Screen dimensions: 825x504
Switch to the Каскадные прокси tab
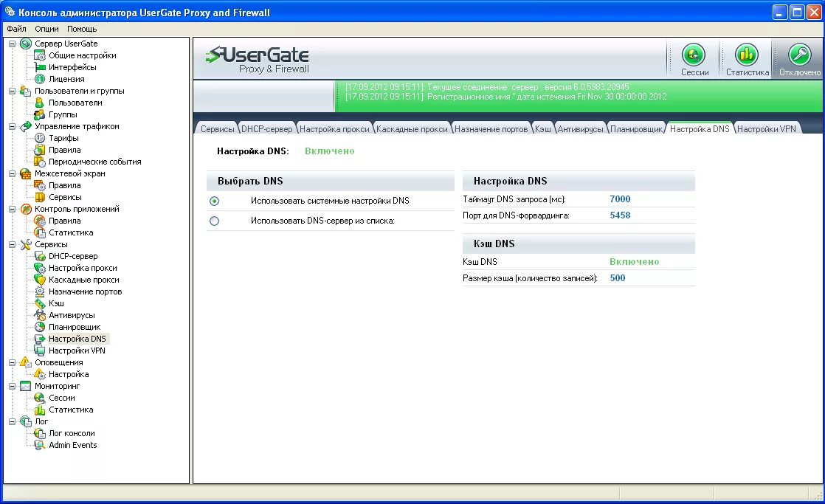tap(412, 129)
